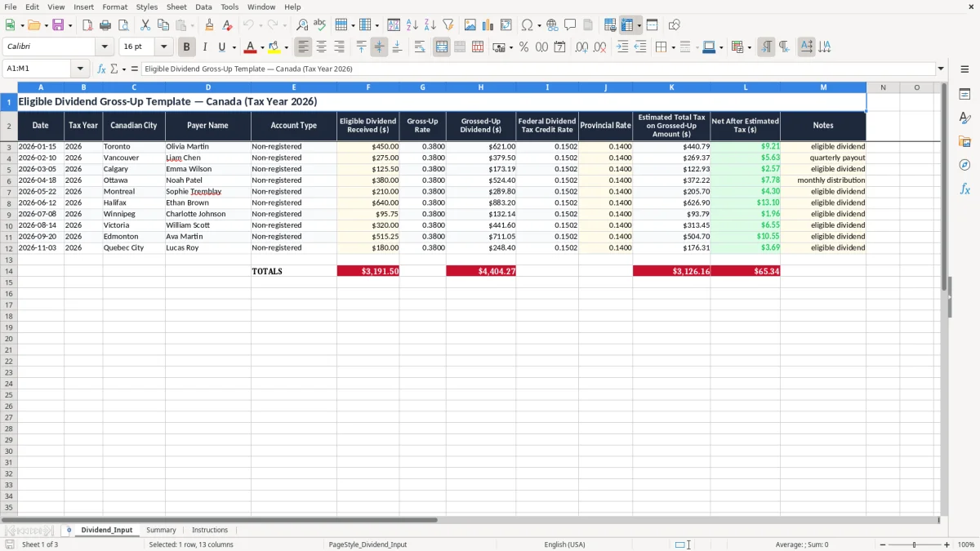The image size is (980, 551).
Task: Format as number
Action: (541, 47)
